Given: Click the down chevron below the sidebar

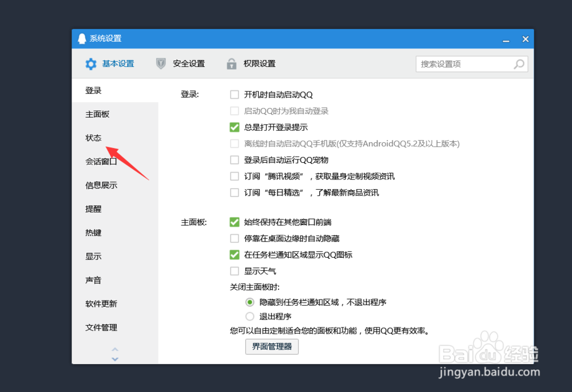Looking at the screenshot, I should [115, 358].
